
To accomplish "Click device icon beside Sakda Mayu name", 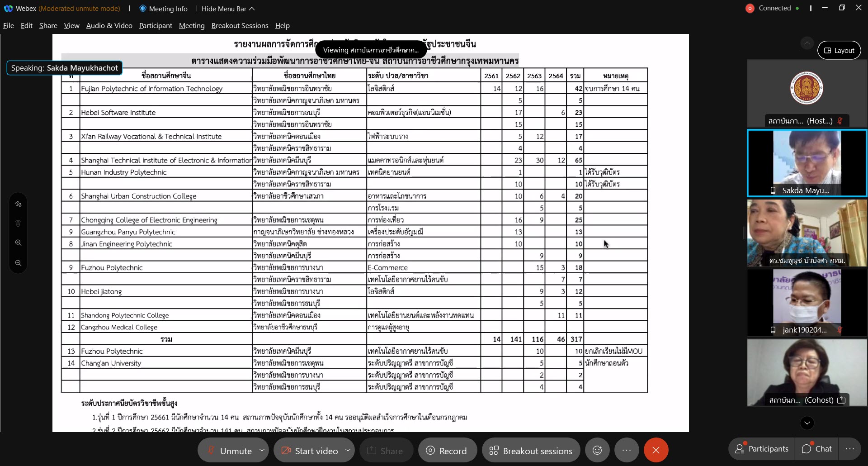I will pyautogui.click(x=773, y=190).
